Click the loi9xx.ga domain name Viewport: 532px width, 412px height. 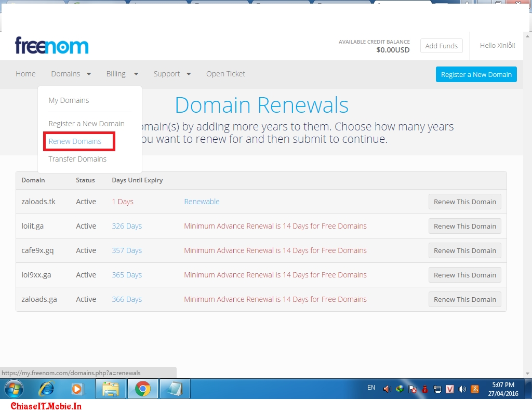click(36, 275)
